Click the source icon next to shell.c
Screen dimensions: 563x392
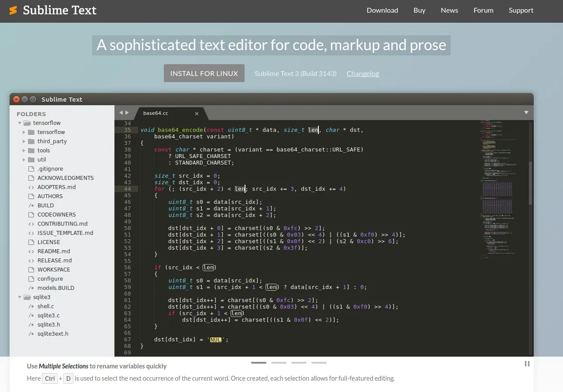(31, 306)
